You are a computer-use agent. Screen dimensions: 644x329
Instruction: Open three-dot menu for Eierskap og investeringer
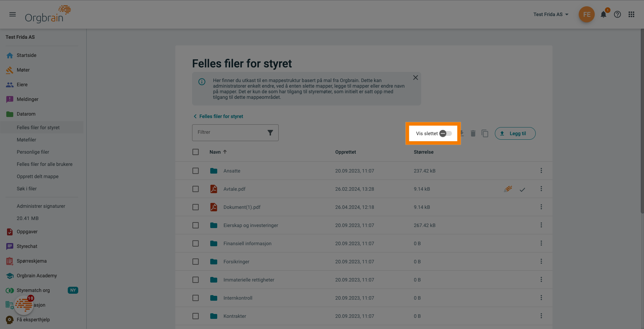click(541, 225)
